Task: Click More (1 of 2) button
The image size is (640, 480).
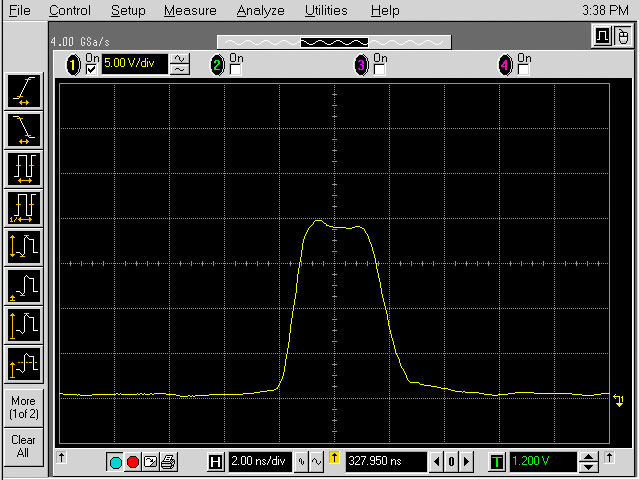Action: 23,407
